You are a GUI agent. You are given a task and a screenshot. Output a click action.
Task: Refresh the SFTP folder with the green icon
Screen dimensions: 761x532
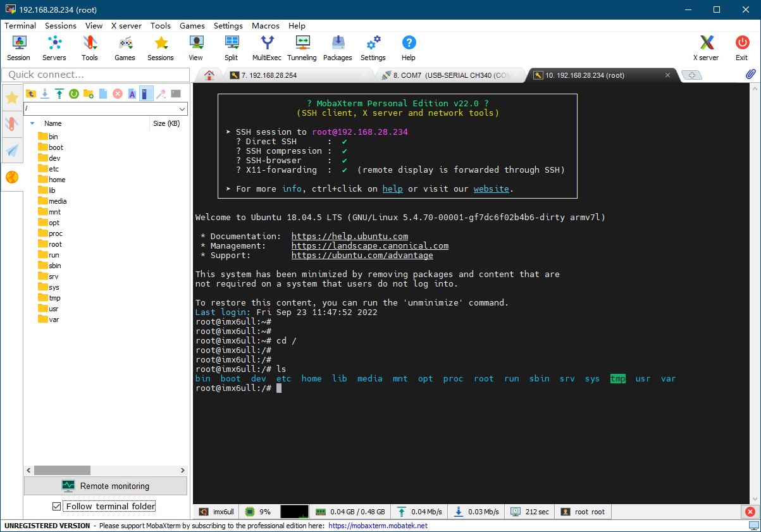(73, 94)
